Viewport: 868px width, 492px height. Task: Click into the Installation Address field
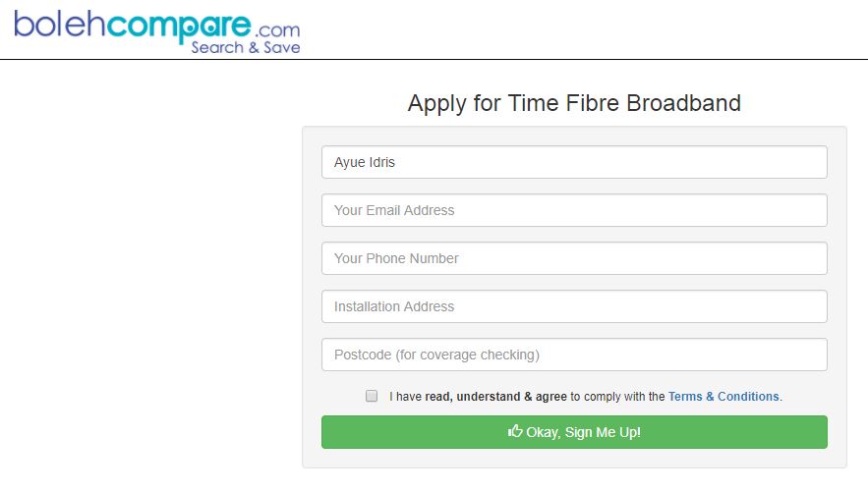[x=574, y=306]
